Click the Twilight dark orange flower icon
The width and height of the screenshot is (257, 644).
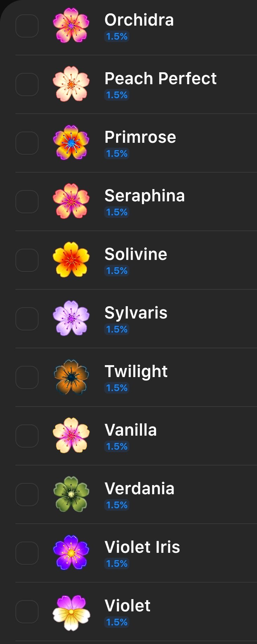coord(71,377)
